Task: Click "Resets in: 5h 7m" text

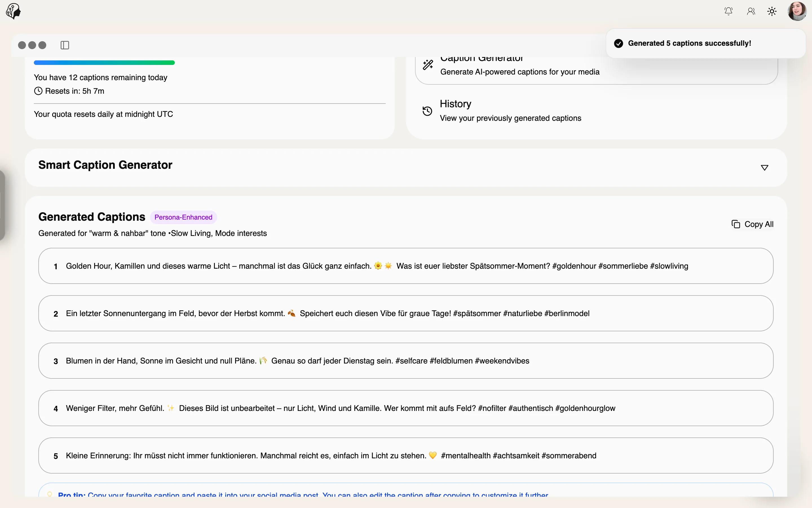Action: 74,91
